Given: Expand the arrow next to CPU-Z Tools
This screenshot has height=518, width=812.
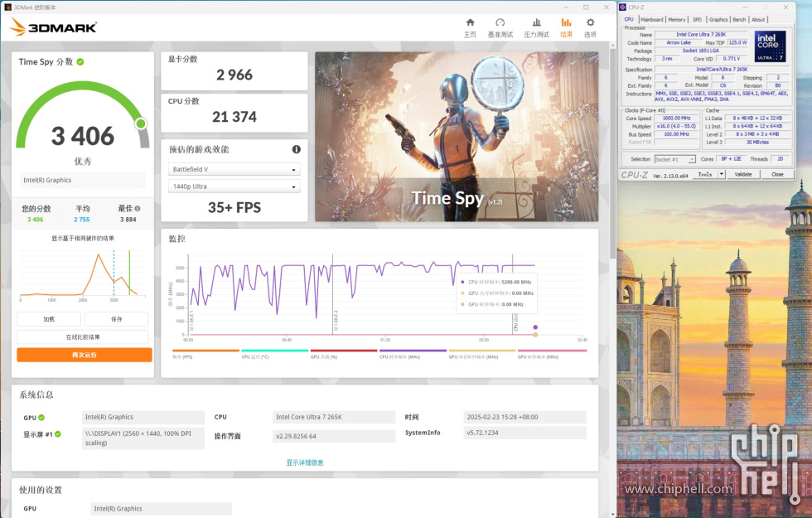Looking at the screenshot, I should [x=722, y=175].
